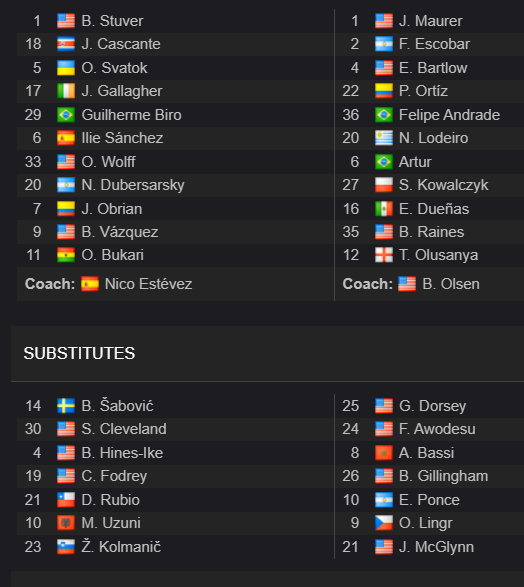Click the Morocco flag beside A. Bassi
524x587 pixels.
pos(384,453)
